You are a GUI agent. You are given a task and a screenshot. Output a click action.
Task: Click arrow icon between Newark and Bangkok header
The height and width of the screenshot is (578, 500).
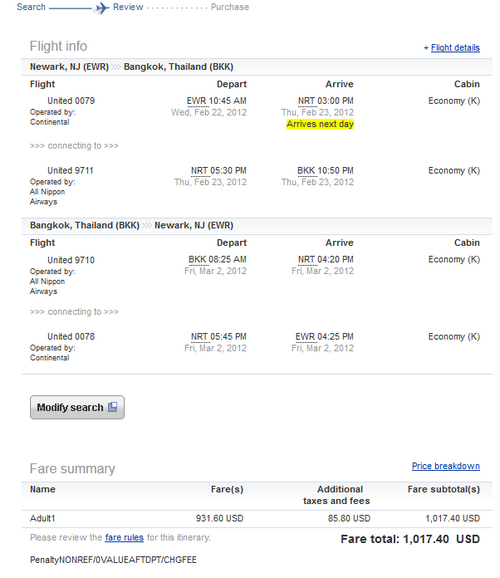116,67
